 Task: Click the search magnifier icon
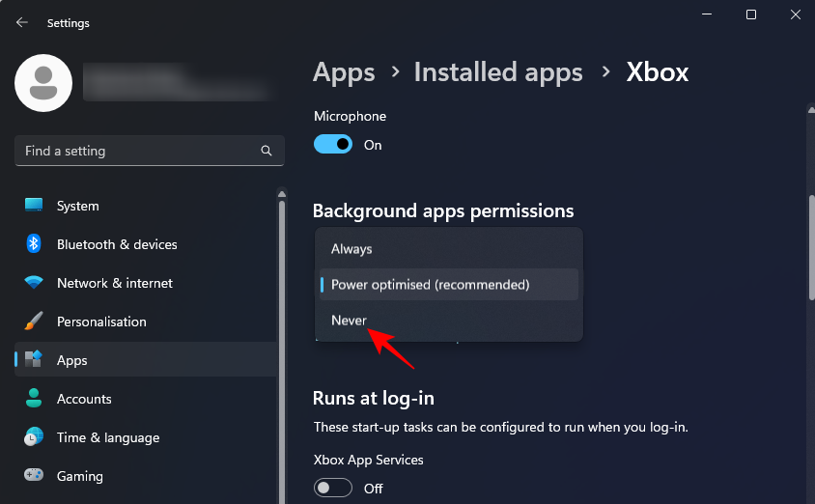point(267,151)
